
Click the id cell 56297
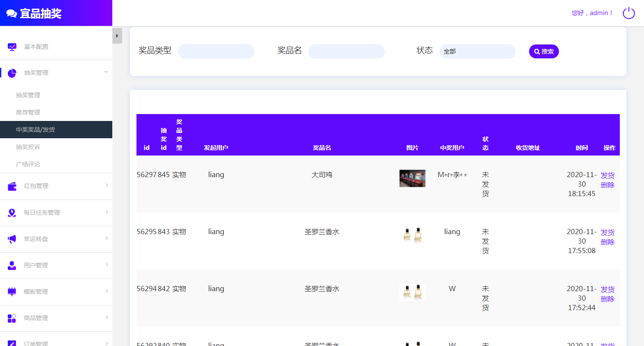146,175
